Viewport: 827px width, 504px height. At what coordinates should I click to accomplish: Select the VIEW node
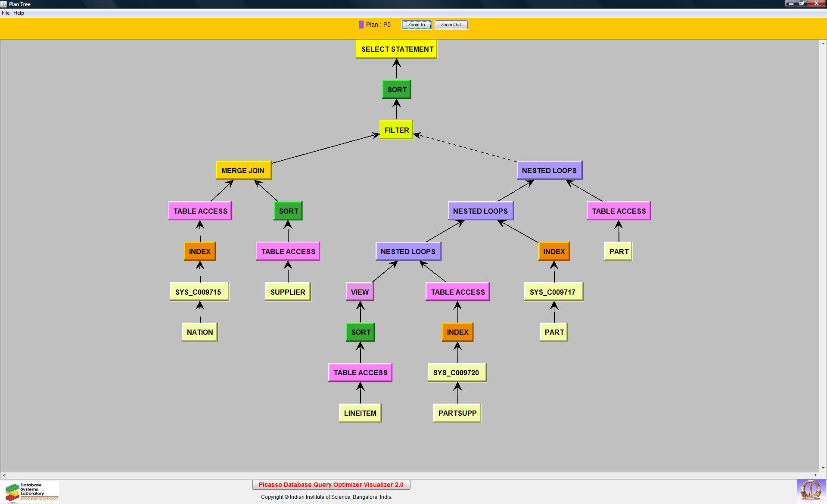click(360, 292)
